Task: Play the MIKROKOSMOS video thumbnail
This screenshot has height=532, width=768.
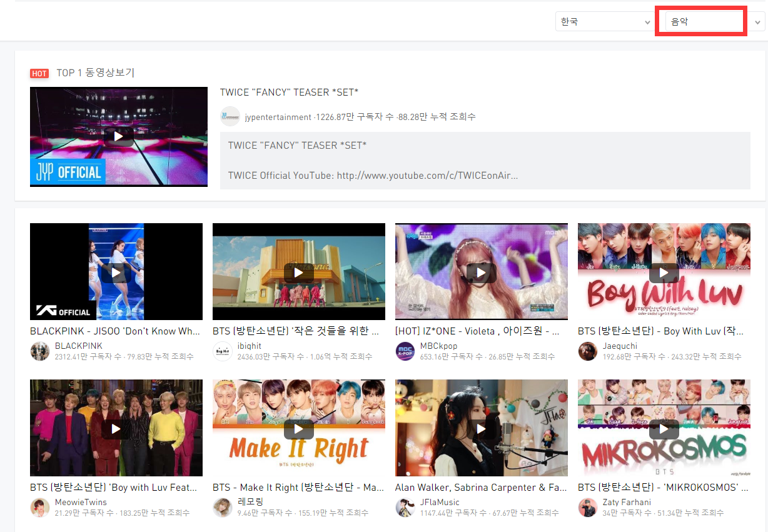Action: pos(664,428)
